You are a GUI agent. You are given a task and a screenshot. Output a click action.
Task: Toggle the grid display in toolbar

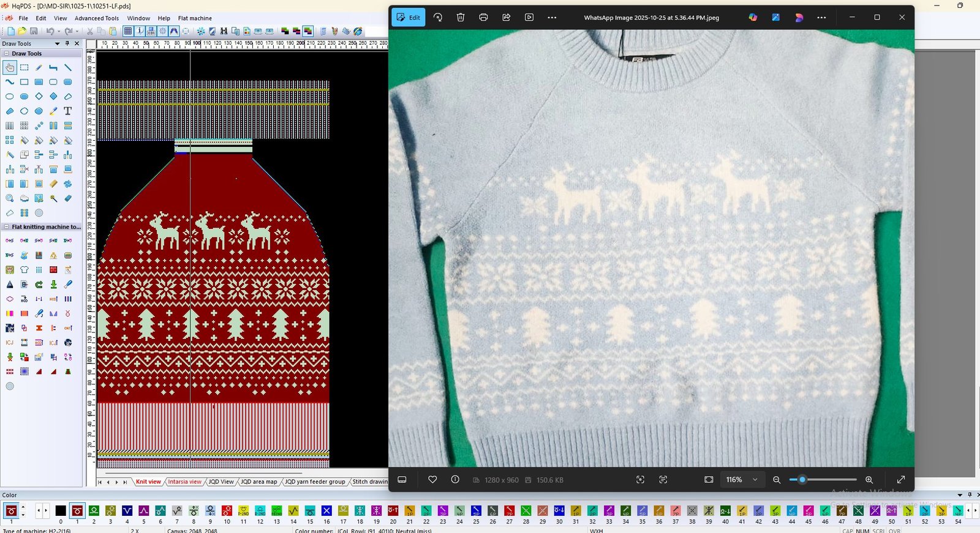[127, 31]
